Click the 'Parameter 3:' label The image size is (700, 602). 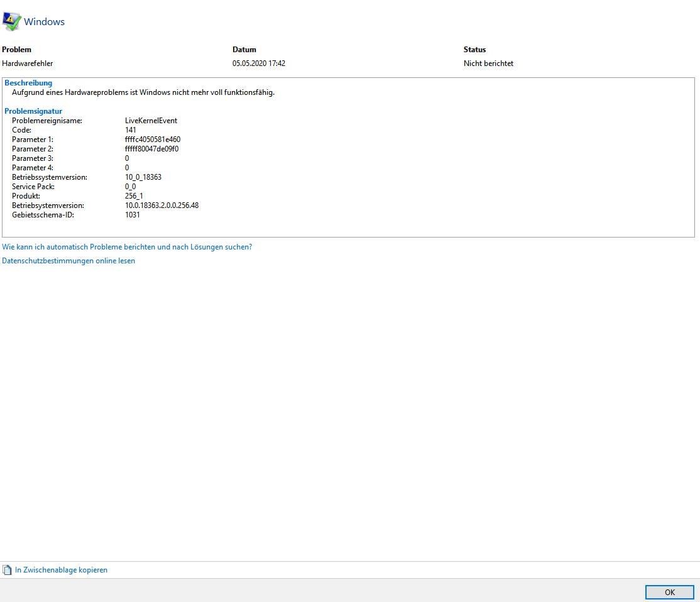click(32, 158)
